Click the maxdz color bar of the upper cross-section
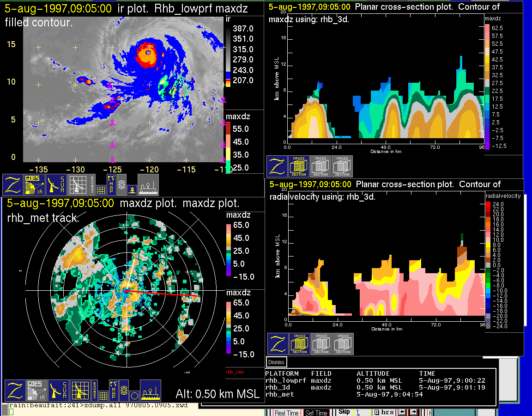 pos(487,87)
